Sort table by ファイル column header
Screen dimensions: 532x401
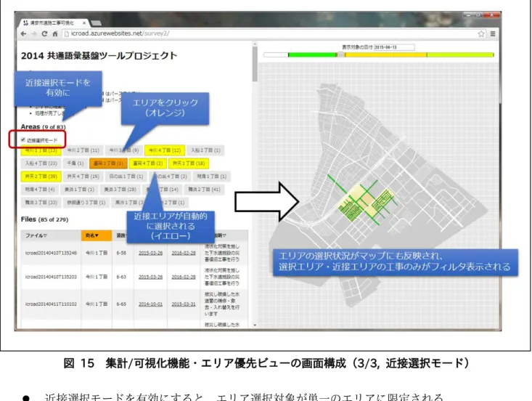(x=51, y=235)
